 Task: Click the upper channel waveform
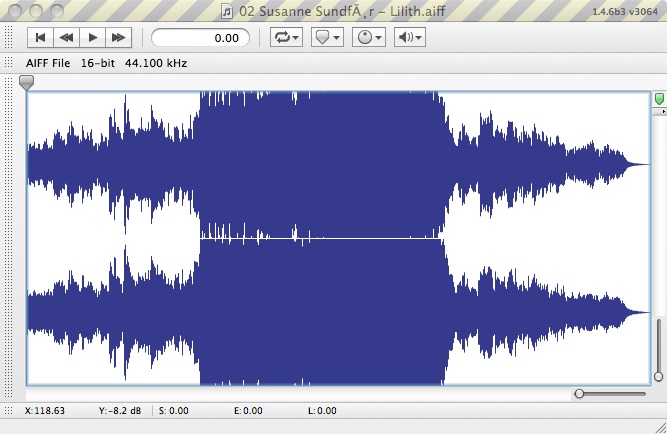tap(338, 165)
